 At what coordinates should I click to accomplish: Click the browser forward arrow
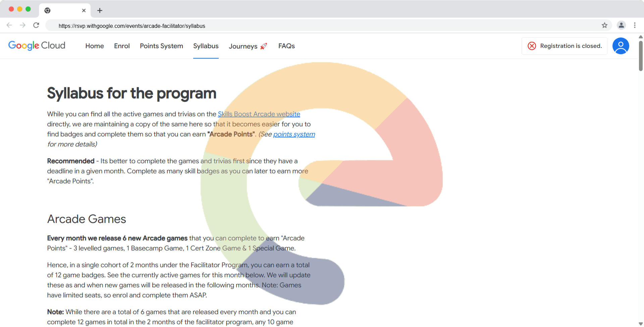click(22, 25)
